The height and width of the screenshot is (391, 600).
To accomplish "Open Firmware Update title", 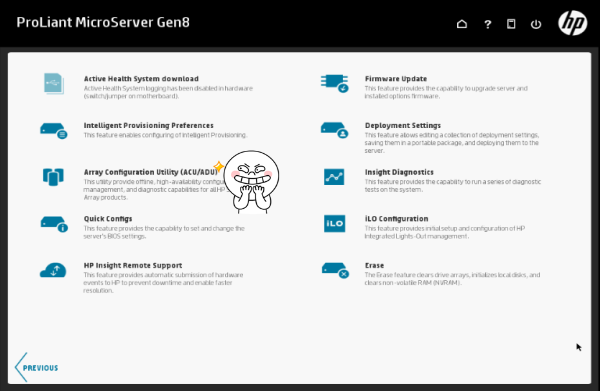I will (396, 78).
